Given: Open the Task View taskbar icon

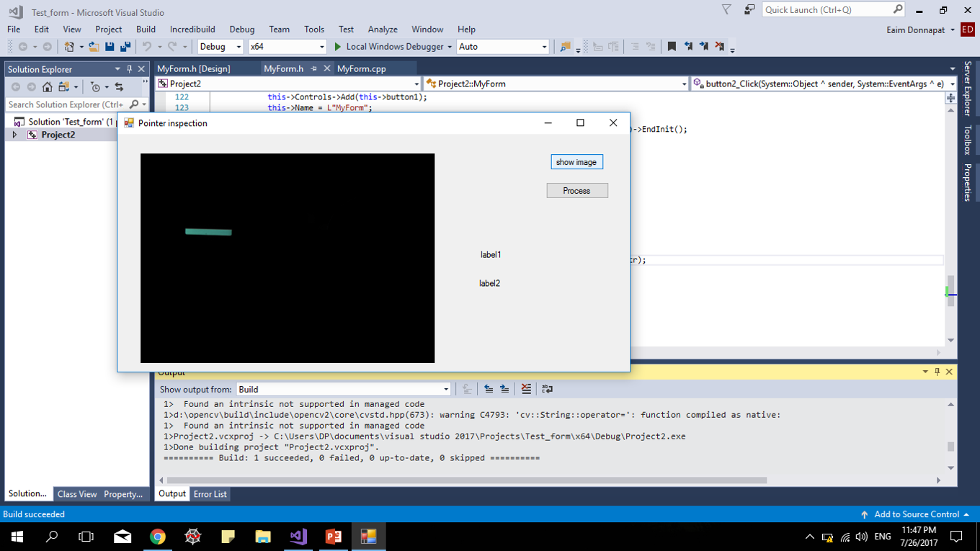Looking at the screenshot, I should point(86,537).
